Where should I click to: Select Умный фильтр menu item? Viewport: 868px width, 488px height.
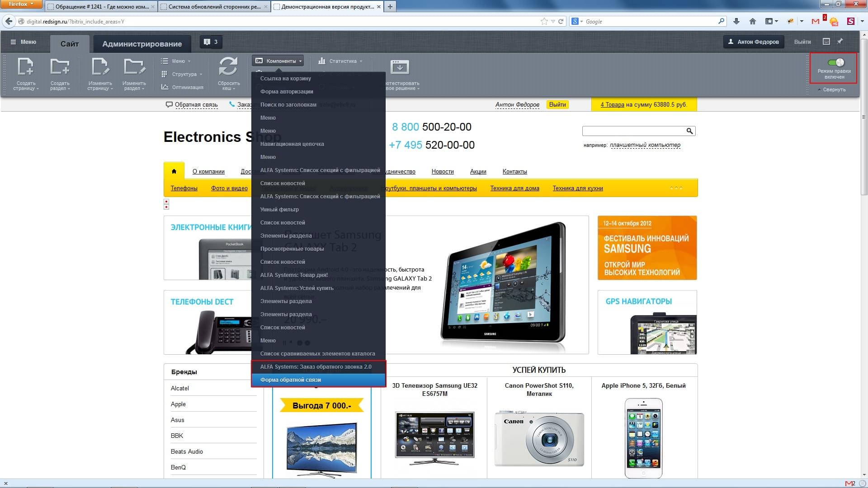click(318, 210)
